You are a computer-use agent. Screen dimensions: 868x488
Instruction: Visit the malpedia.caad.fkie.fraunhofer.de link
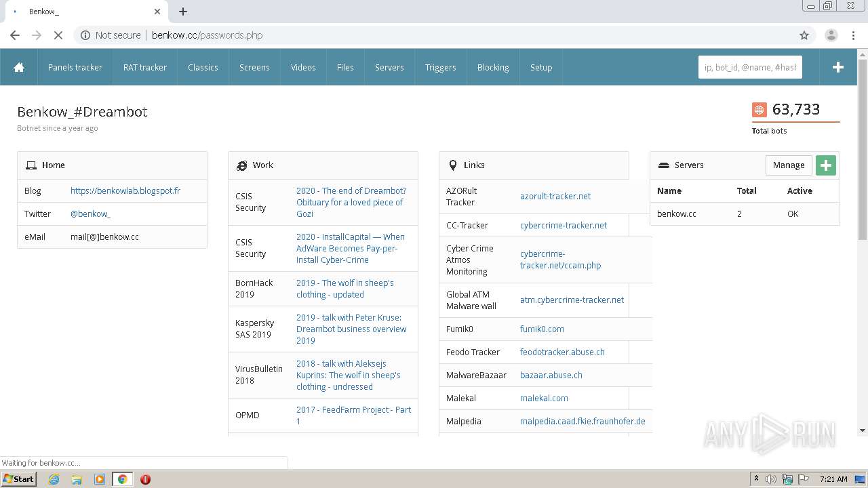coord(583,421)
